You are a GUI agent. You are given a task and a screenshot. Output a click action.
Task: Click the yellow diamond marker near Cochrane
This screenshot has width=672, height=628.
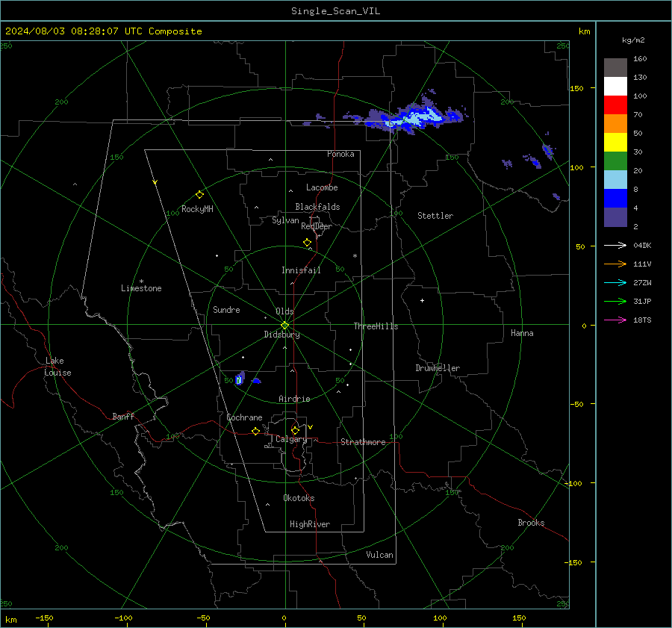click(255, 431)
